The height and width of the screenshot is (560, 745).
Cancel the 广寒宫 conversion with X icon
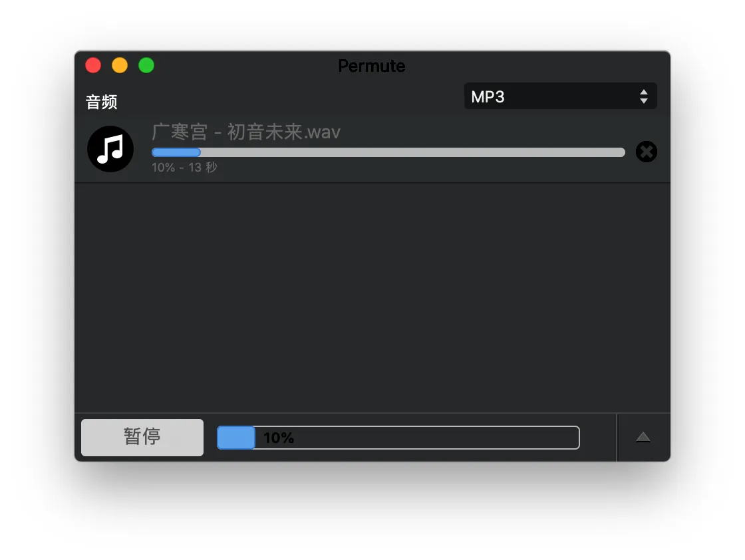(x=646, y=152)
